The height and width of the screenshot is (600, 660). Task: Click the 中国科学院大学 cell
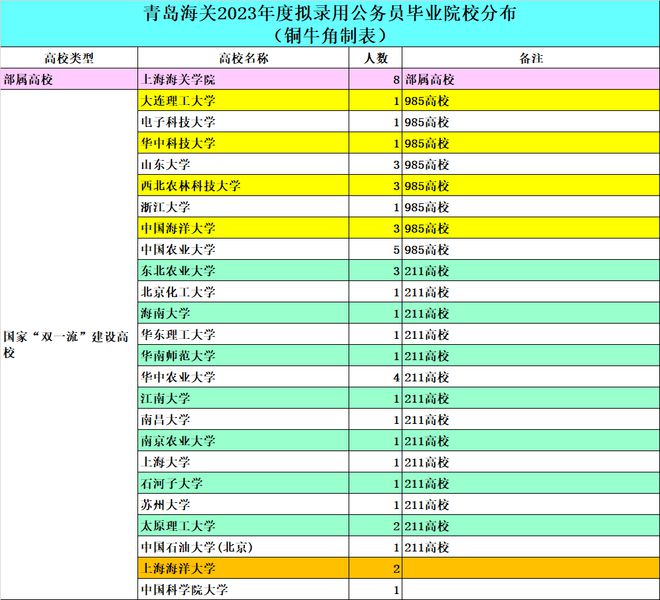[243, 589]
